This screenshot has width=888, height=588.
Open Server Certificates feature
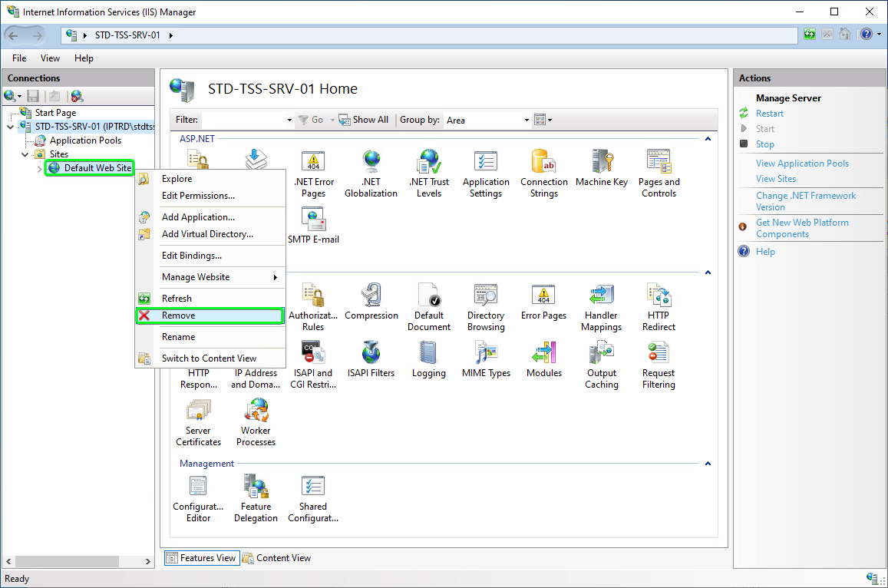click(198, 423)
